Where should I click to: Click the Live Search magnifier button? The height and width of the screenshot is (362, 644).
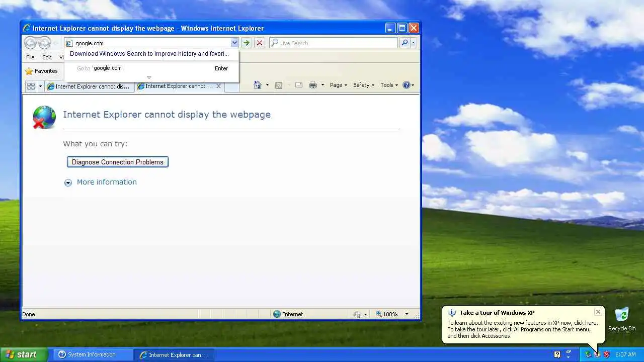coord(405,43)
